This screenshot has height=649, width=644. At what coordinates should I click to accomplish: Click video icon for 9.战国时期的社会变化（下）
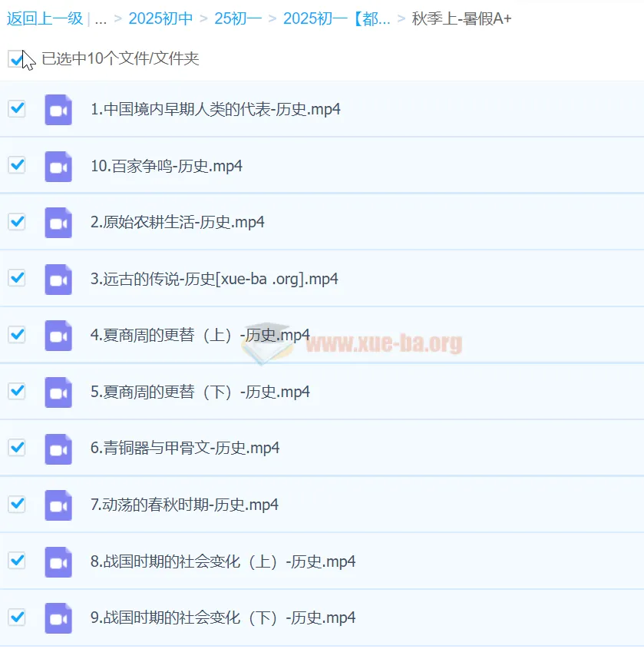(58, 618)
